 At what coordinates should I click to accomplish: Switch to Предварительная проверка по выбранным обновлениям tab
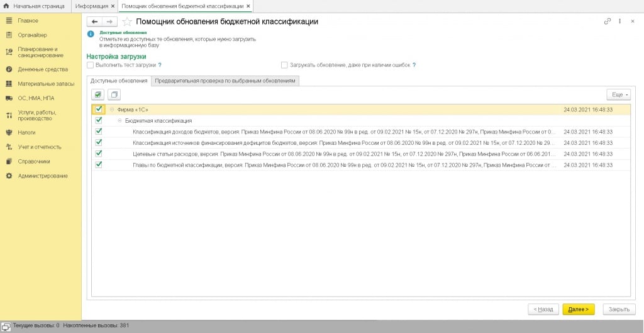(x=225, y=81)
